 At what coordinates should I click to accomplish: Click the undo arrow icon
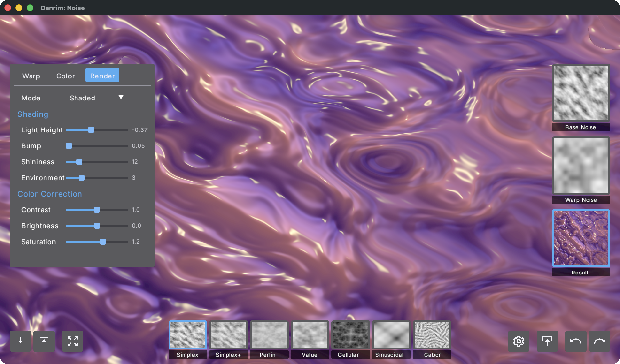(x=576, y=341)
